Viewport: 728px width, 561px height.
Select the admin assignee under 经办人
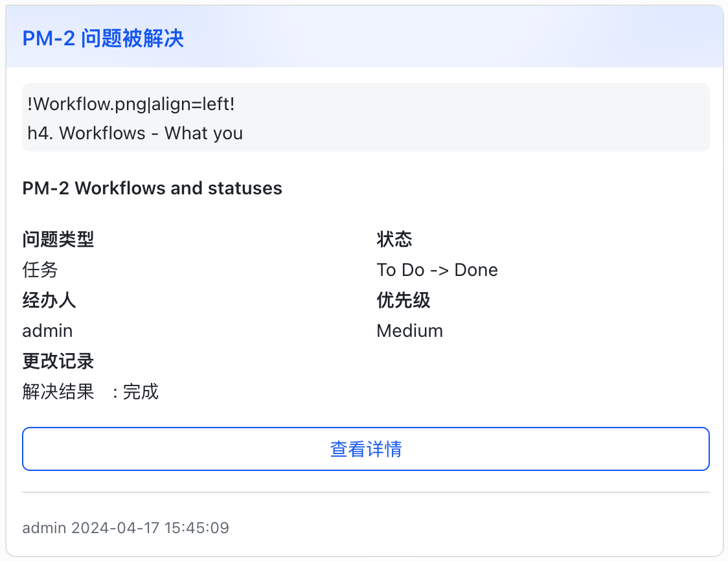(x=47, y=331)
